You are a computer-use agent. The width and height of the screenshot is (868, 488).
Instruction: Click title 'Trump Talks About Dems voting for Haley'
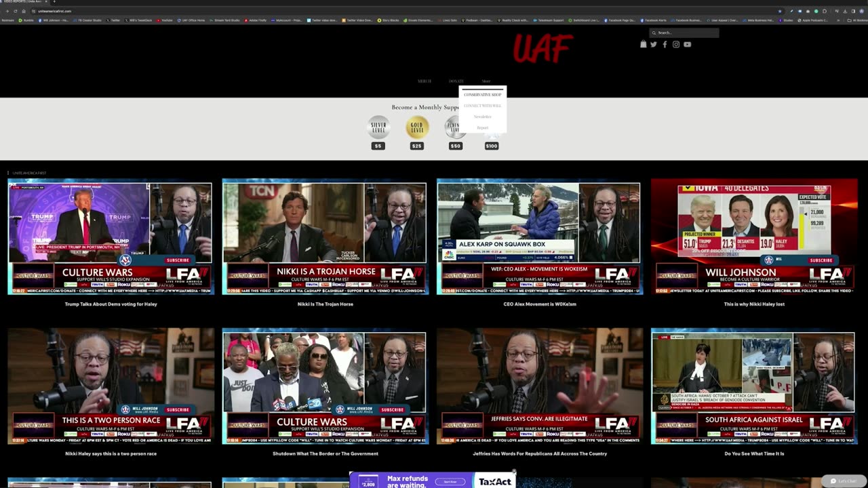(x=111, y=304)
